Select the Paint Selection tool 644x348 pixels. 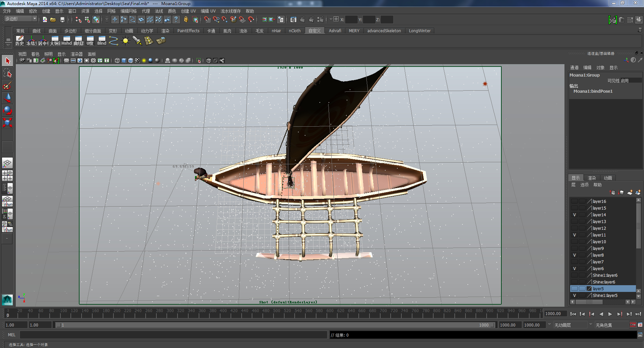pyautogui.click(x=7, y=86)
